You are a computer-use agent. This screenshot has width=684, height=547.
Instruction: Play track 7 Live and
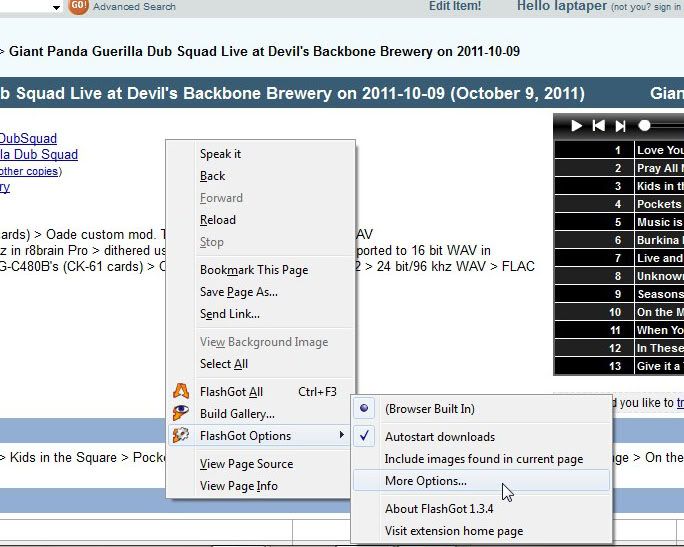click(x=619, y=258)
